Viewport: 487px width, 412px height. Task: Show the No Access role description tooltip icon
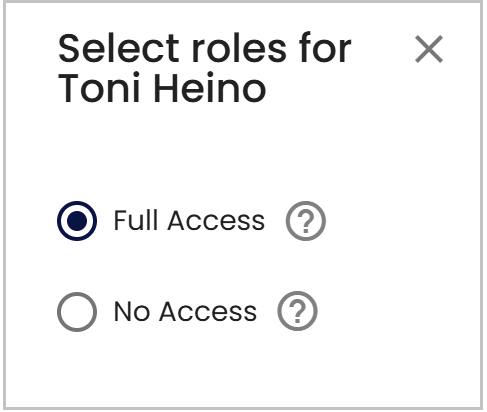coord(297,311)
